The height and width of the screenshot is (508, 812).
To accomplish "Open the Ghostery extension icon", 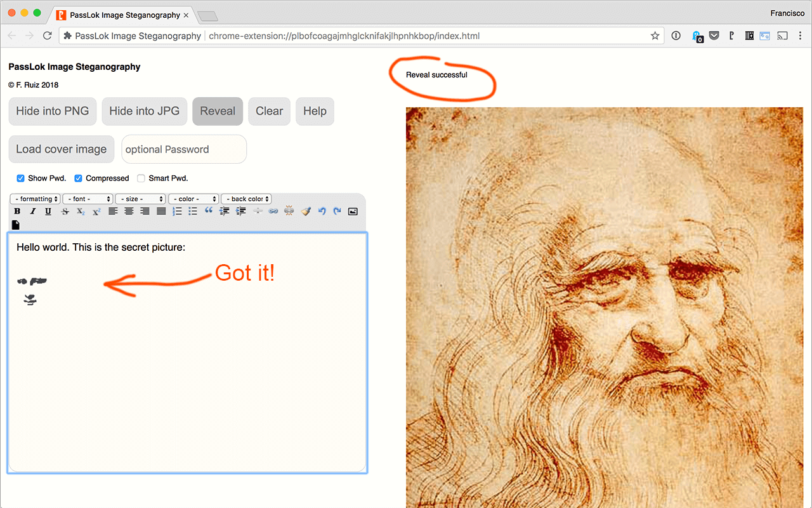I will tap(697, 37).
